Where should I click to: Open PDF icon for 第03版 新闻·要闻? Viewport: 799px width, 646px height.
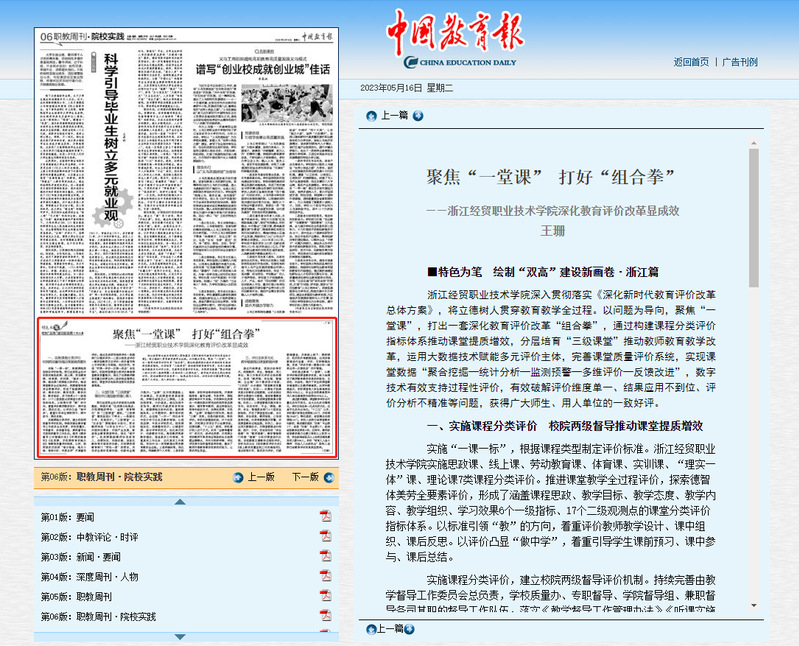325,556
